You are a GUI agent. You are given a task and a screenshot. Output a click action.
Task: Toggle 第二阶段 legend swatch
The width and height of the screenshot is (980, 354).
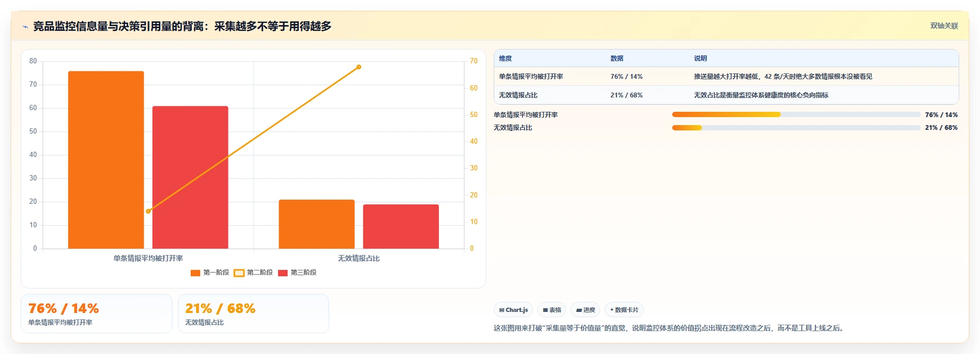point(239,273)
